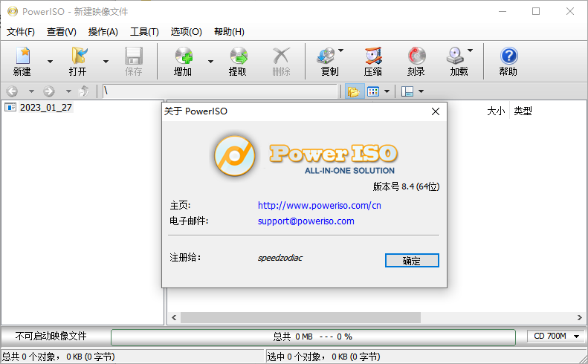The image size is (588, 364).
Task: Click the PowerISO logo disc image
Action: click(235, 156)
